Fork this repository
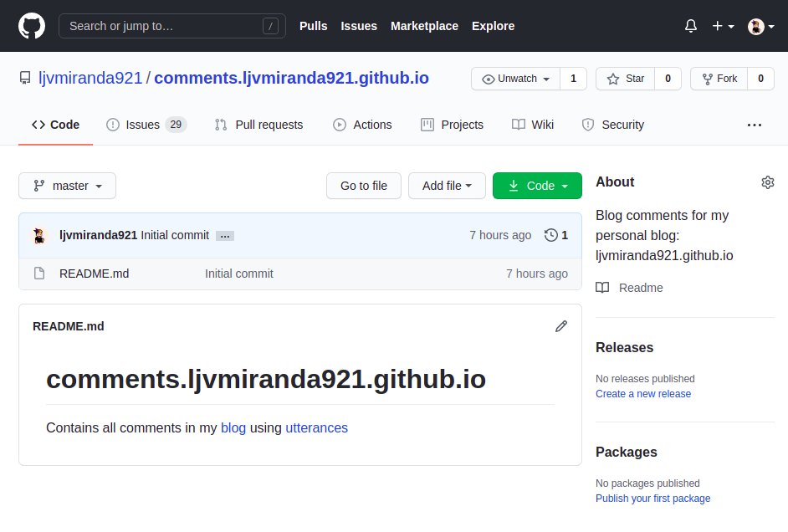 tap(719, 79)
